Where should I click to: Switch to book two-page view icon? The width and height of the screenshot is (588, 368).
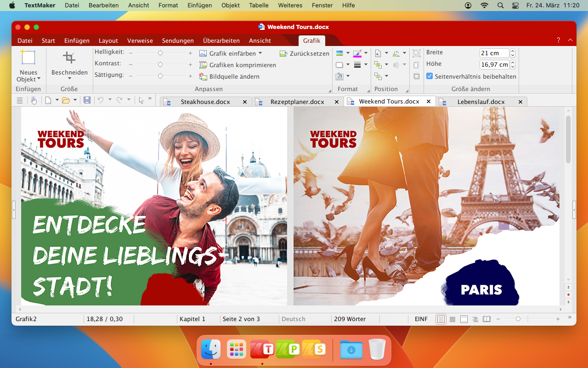[x=487, y=319]
